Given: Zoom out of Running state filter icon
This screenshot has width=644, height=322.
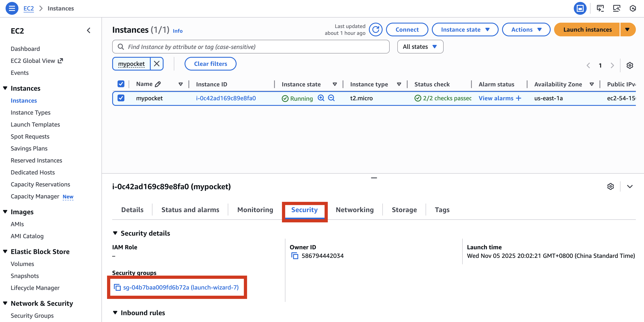Looking at the screenshot, I should pos(331,98).
